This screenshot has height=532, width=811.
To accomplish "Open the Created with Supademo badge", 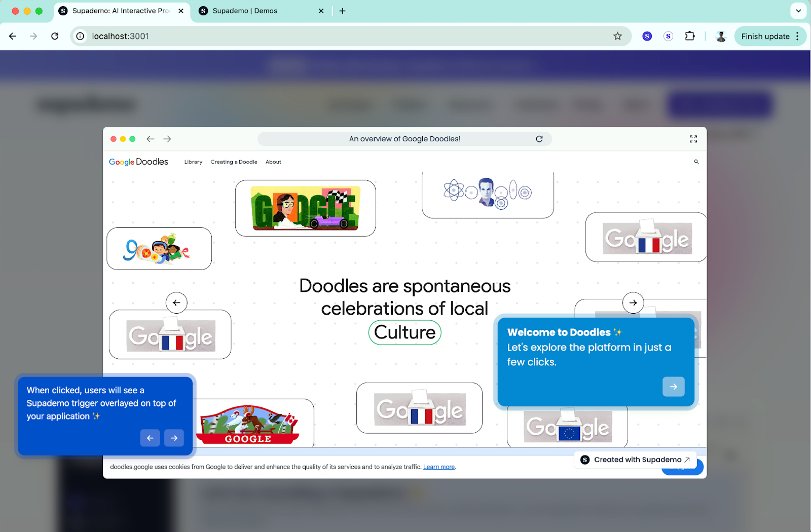I will (635, 460).
